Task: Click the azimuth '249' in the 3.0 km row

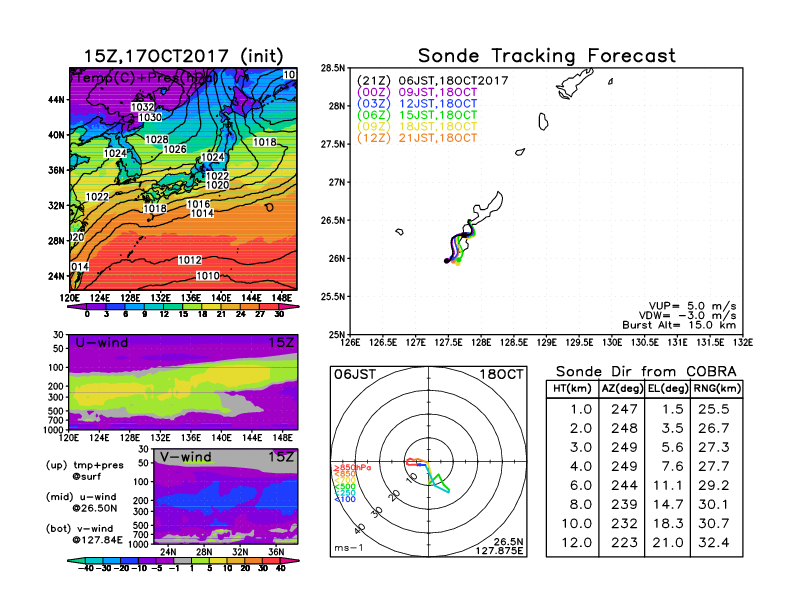Action: (x=624, y=447)
